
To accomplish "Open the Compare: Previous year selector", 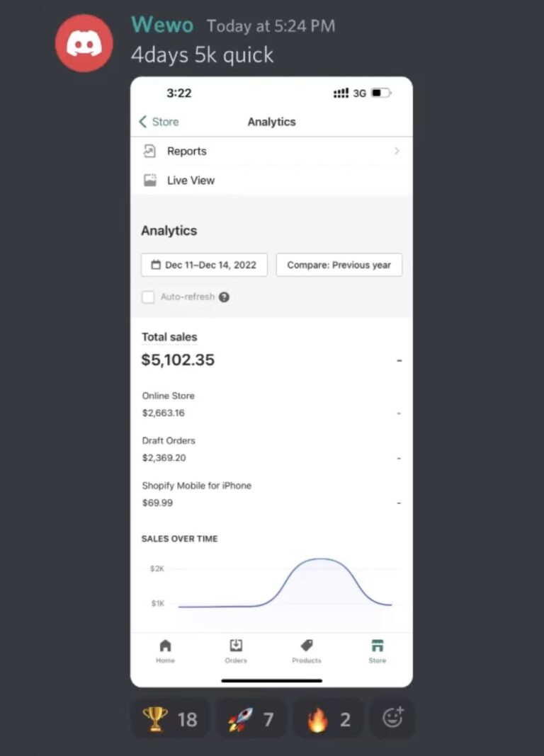I will (x=339, y=265).
